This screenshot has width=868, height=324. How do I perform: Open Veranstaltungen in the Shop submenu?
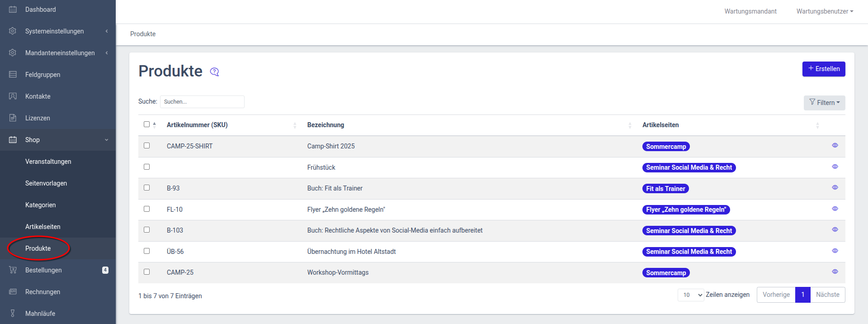[48, 162]
